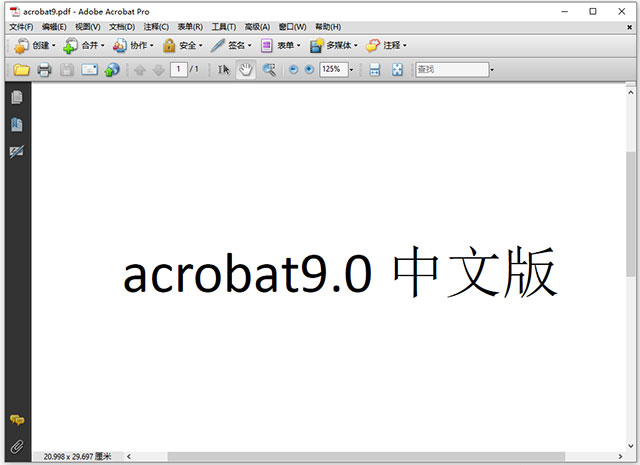
Task: Open the 高级(A) menu
Action: point(257,27)
